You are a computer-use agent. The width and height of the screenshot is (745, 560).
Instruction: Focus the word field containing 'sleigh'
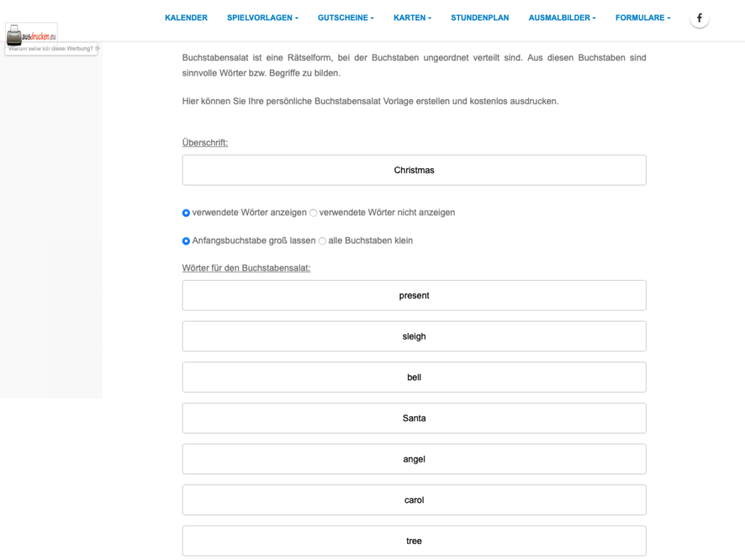(x=414, y=337)
